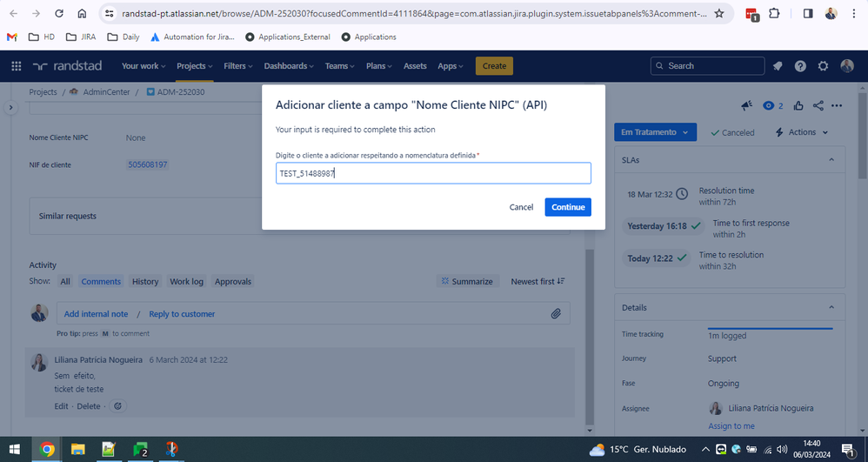Click Assign to me link
The image size is (868, 462).
[x=731, y=426]
